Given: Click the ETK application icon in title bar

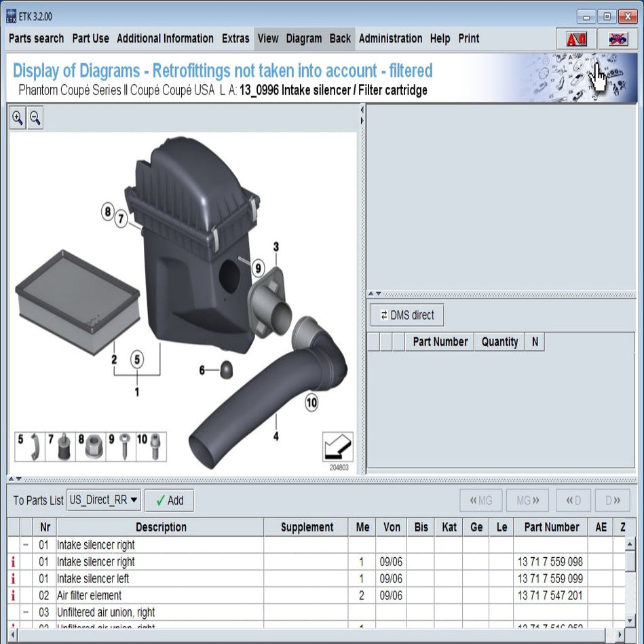Looking at the screenshot, I should [x=11, y=16].
